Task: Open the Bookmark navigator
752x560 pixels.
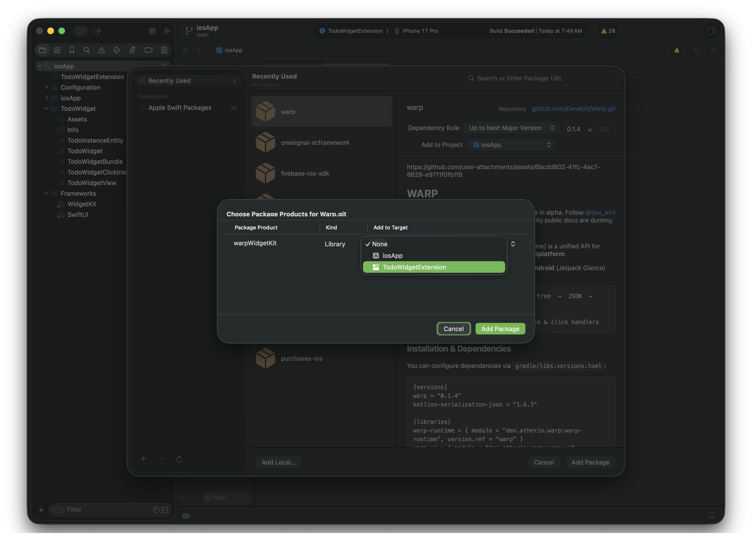Action: [x=72, y=50]
